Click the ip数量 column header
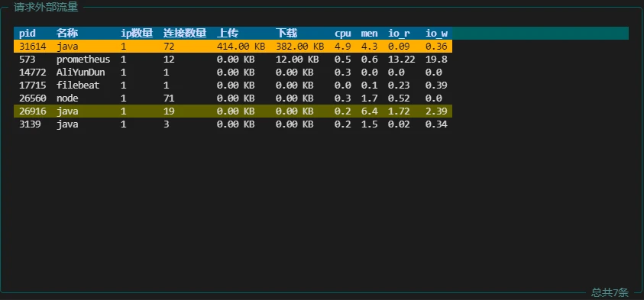The width and height of the screenshot is (644, 300). [138, 34]
